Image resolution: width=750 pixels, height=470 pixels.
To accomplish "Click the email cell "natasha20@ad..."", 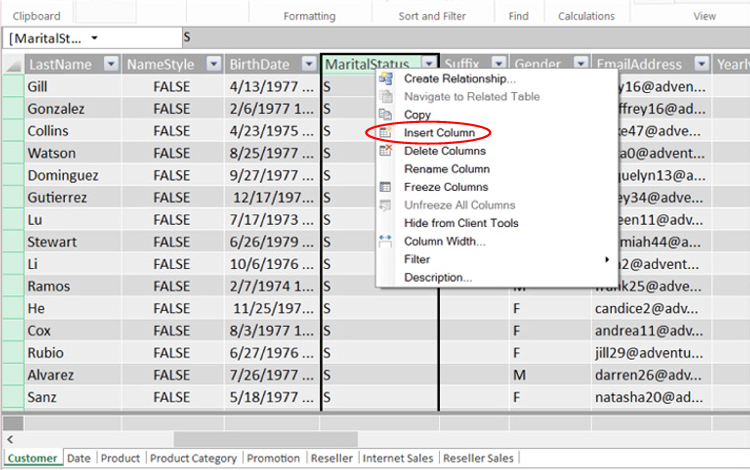I will (651, 397).
